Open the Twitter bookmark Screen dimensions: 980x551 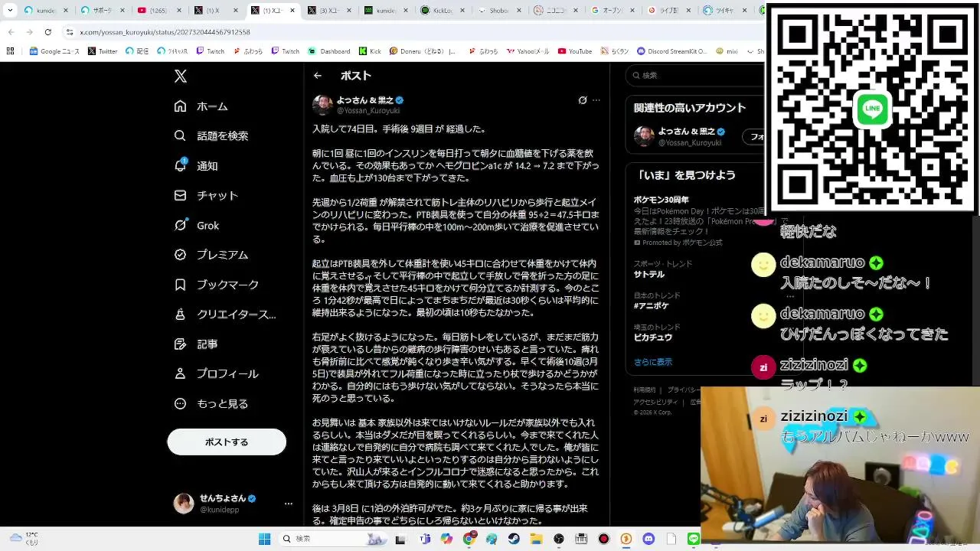coord(103,51)
